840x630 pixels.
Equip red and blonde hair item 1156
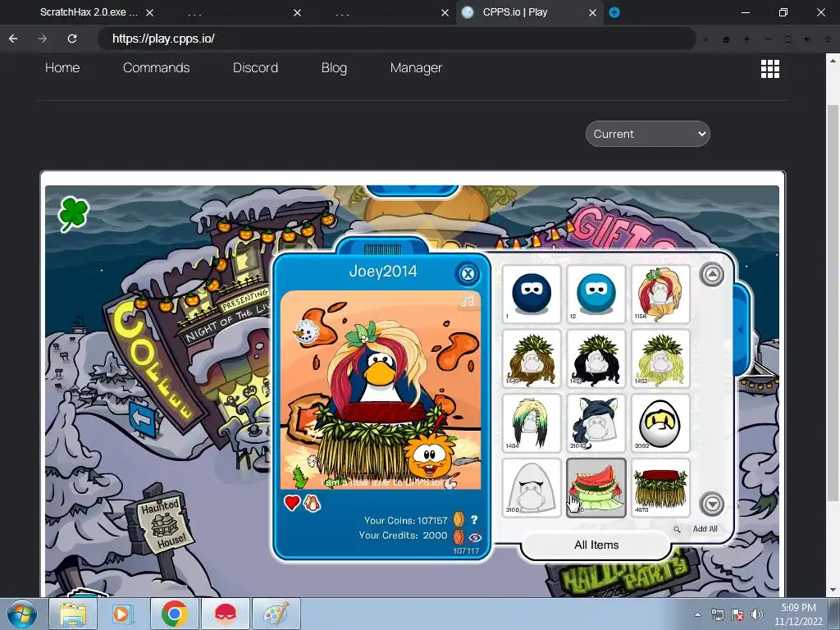point(660,294)
